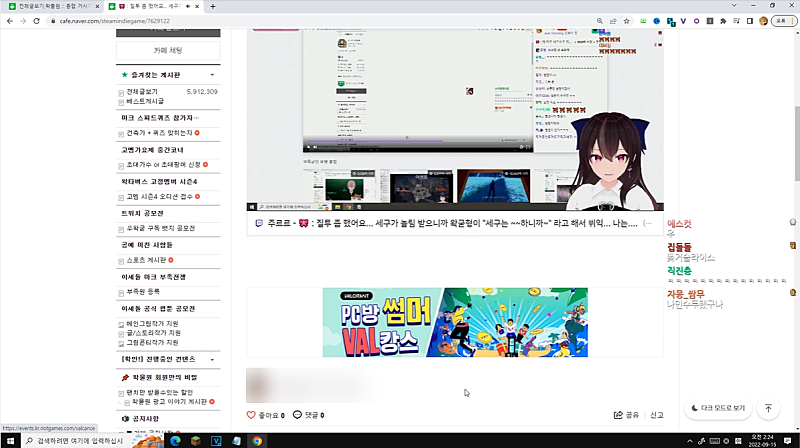Show hidden system tray icons
This screenshot has width=800, height=448.
coord(690,441)
